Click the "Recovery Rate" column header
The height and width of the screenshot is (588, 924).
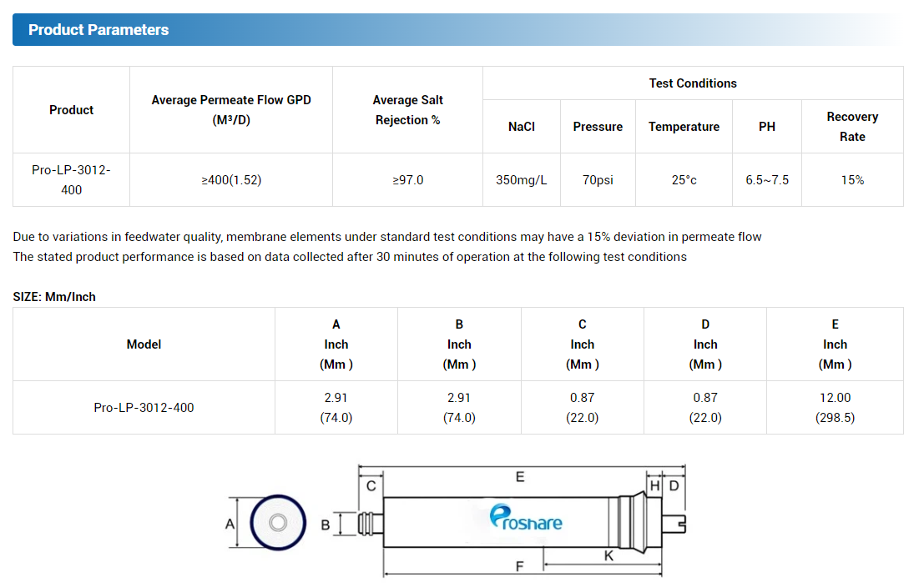852,127
